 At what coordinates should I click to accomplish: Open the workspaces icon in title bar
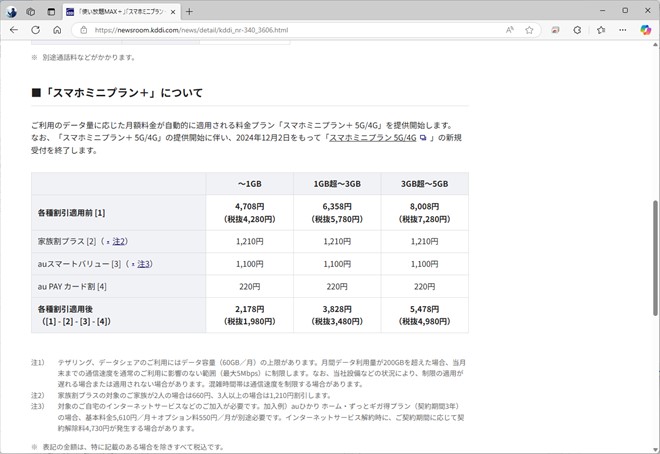(x=31, y=12)
